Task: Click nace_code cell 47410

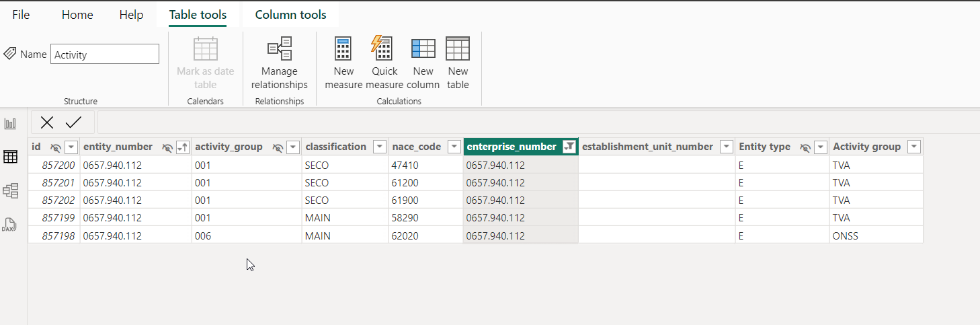Action: [x=426, y=165]
